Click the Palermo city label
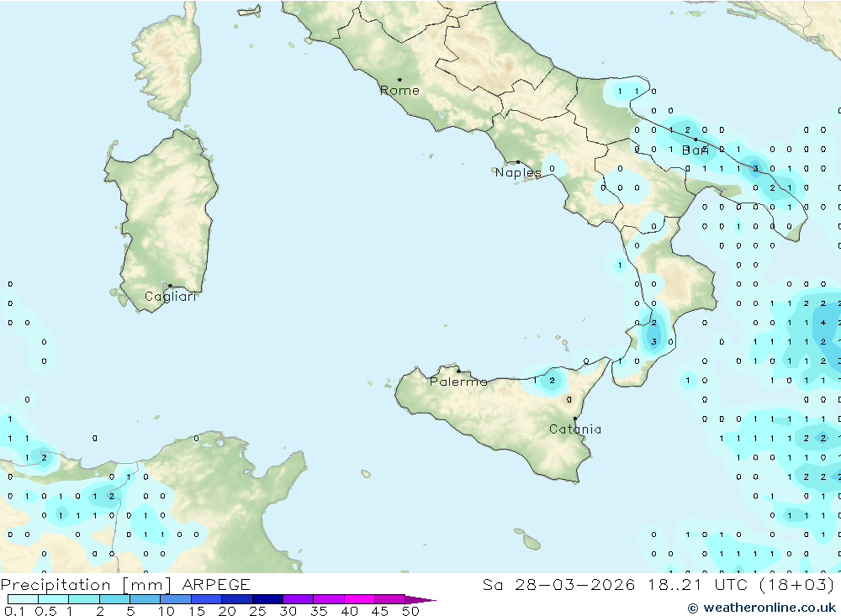Image resolution: width=841 pixels, height=616 pixels. pos(458,382)
